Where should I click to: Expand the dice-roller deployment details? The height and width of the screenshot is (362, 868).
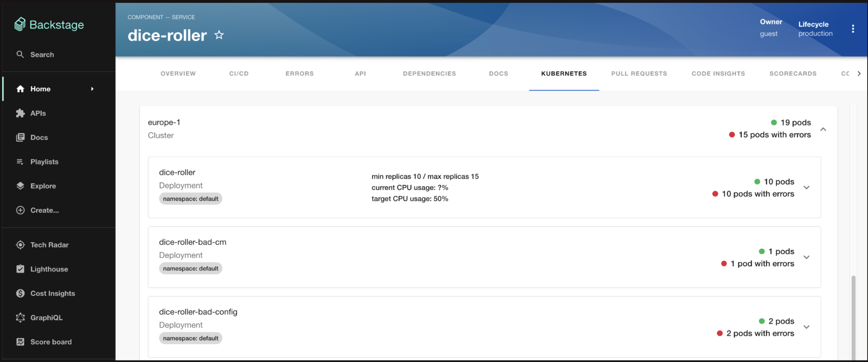(807, 187)
